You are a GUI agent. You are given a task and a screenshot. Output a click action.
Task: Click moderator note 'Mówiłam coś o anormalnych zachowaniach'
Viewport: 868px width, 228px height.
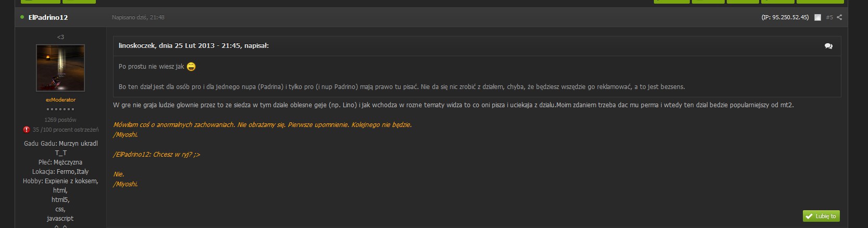tap(262, 125)
